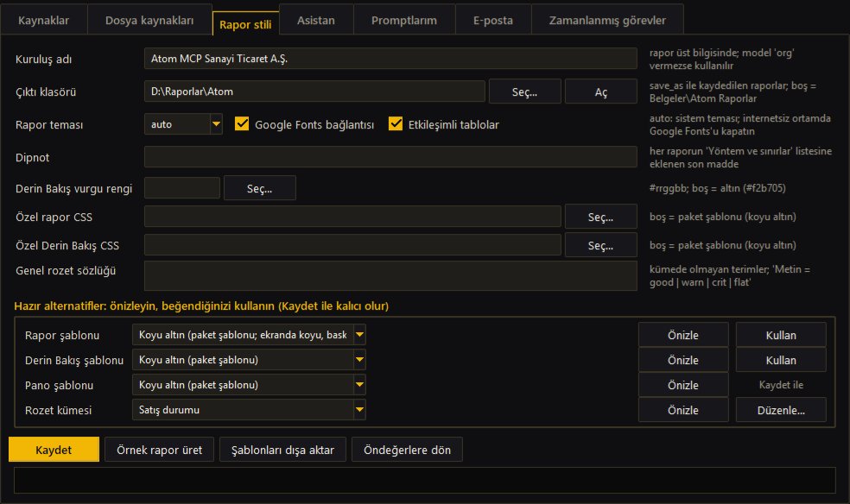Go to the Zamanlanmış görevler tab

coord(607,21)
